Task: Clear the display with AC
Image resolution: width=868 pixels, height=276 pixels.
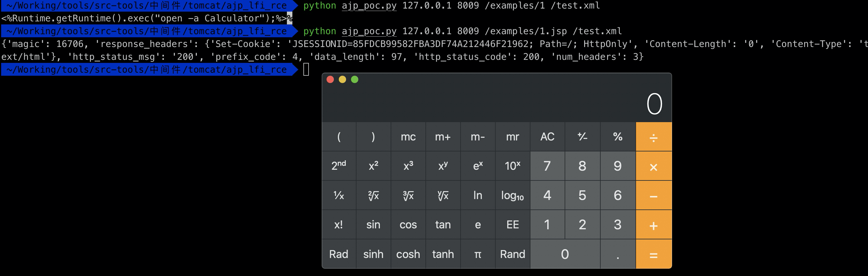Action: 548,136
